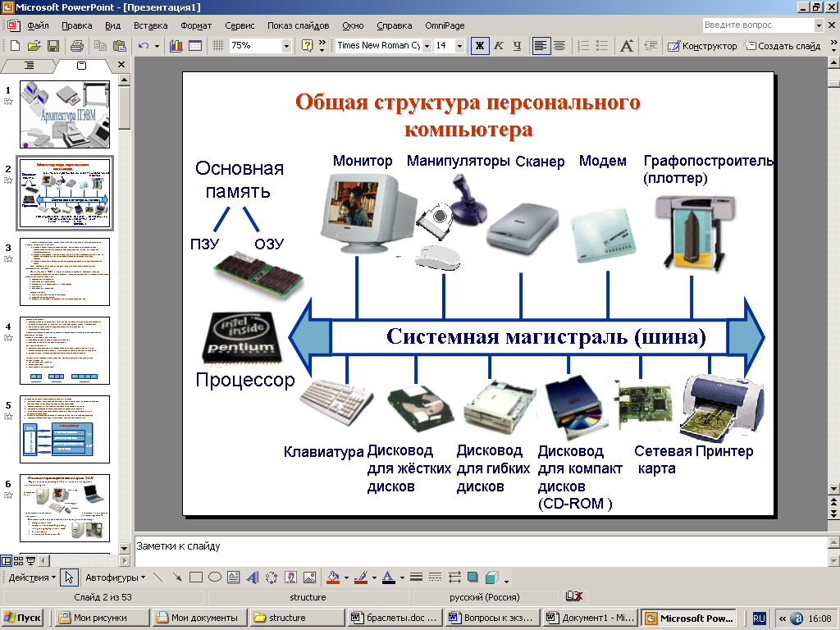Image resolution: width=840 pixels, height=630 pixels.
Task: Apply shadow style to object
Action: click(x=472, y=577)
